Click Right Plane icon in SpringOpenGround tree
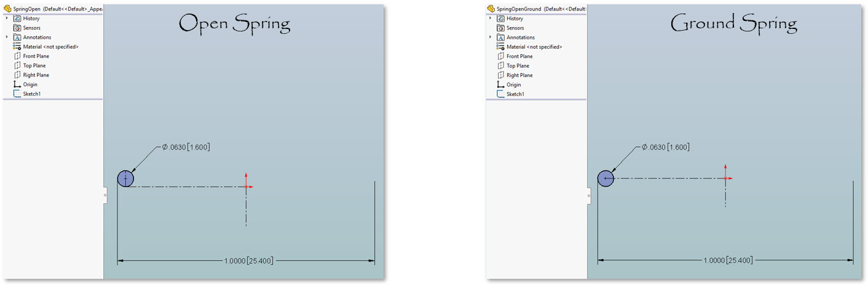Image resolution: width=868 pixels, height=285 pixels. (501, 75)
